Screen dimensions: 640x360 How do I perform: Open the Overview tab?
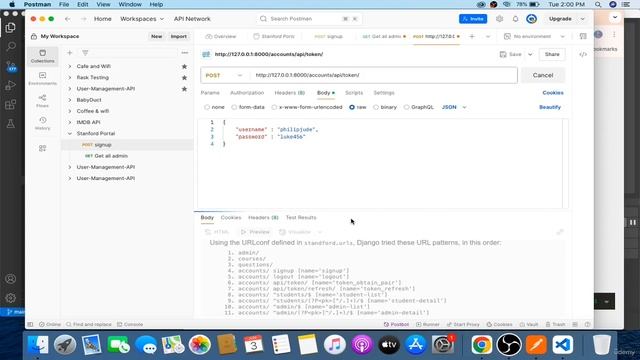(221, 36)
